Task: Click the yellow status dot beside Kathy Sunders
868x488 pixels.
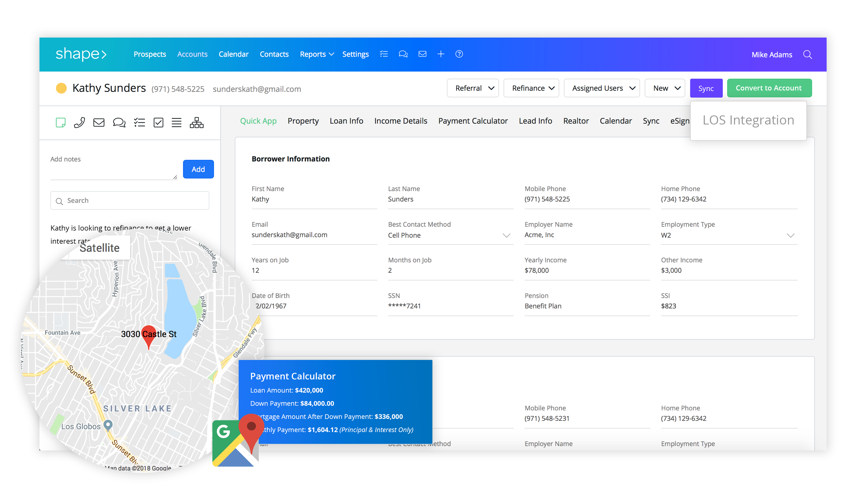Action: pyautogui.click(x=61, y=88)
